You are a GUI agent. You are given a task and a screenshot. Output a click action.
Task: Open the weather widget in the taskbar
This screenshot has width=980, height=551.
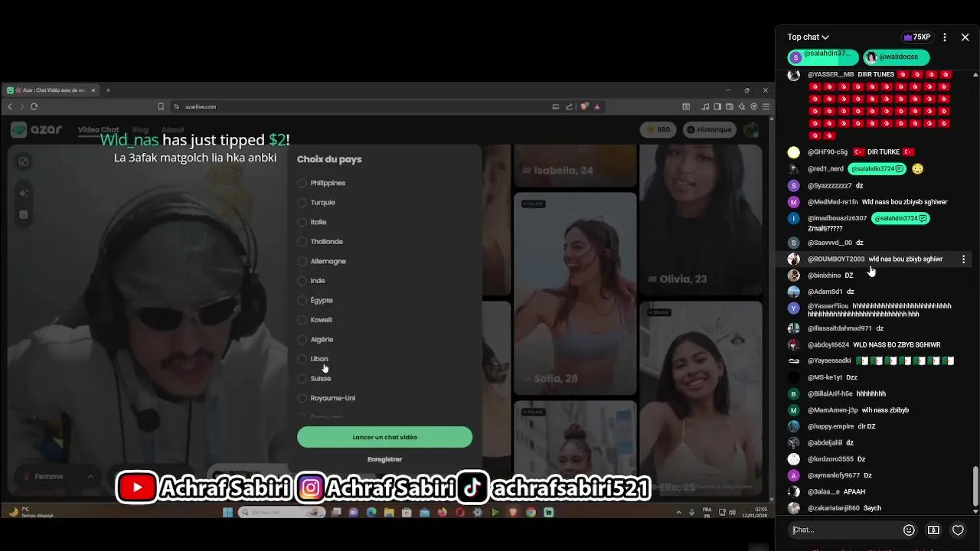tap(31, 512)
